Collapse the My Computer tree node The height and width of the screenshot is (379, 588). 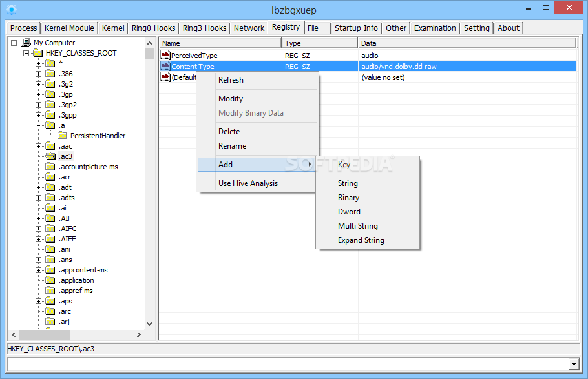point(14,43)
